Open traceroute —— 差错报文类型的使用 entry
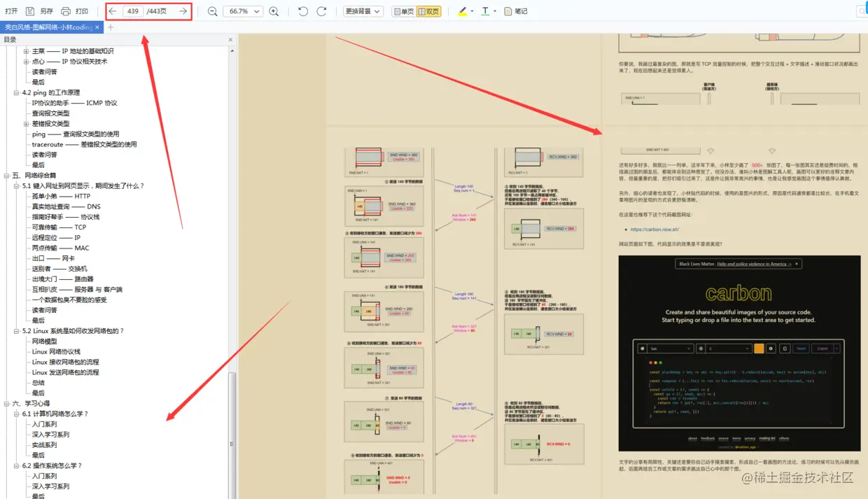The image size is (868, 499). click(84, 144)
